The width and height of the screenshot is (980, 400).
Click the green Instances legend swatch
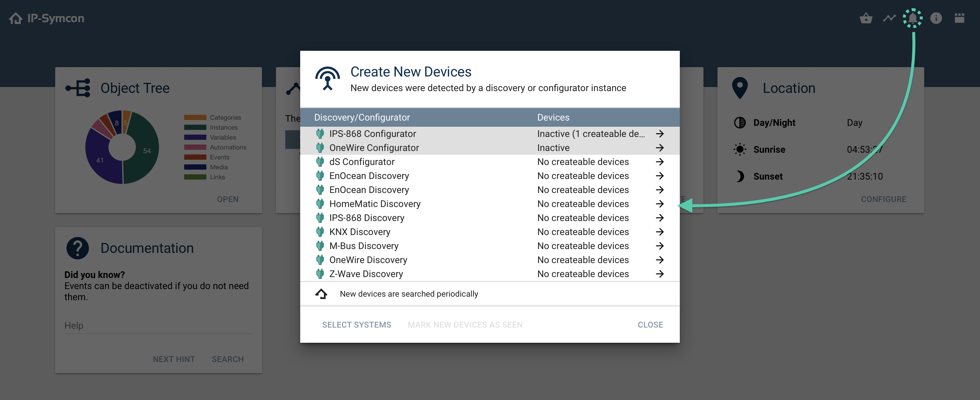tap(194, 127)
